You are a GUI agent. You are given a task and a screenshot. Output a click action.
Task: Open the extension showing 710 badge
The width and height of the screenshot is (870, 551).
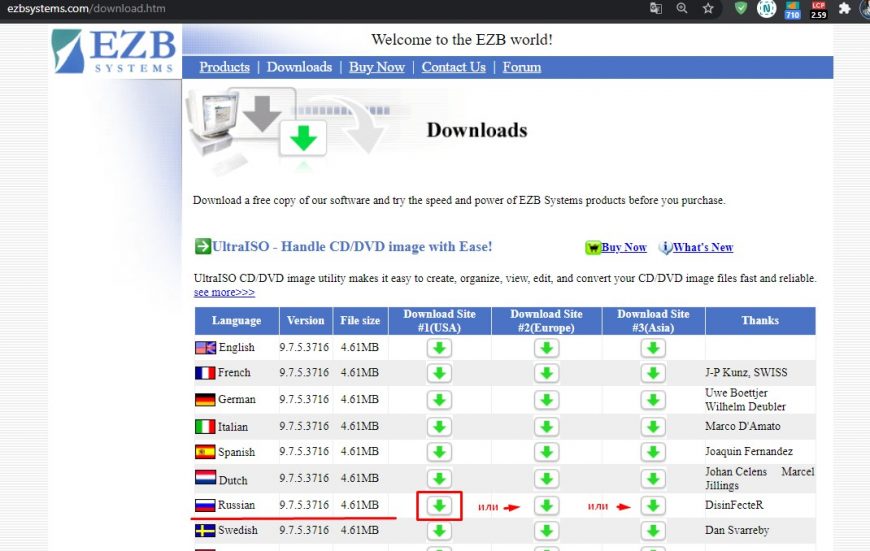click(x=792, y=9)
